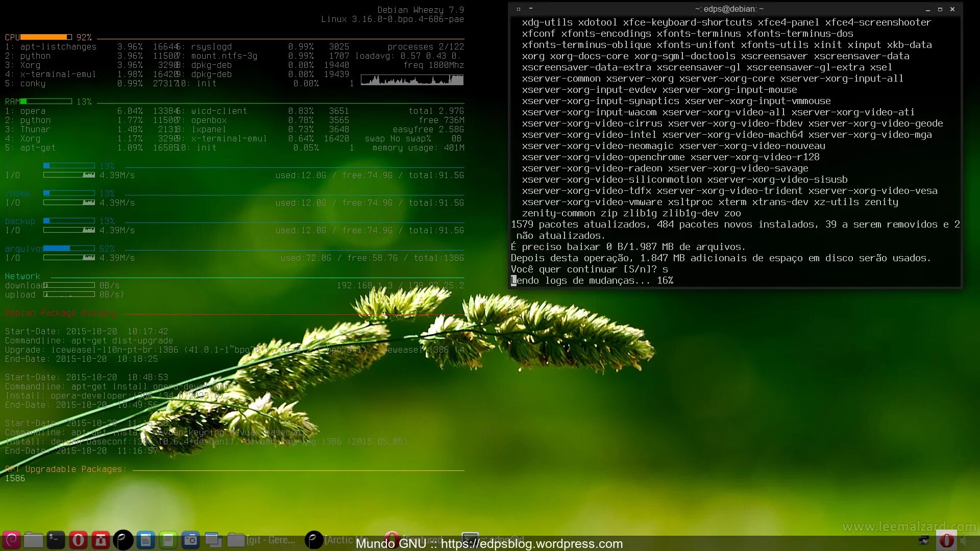Launch Opera browser from the panel launcher
The width and height of the screenshot is (980, 551).
click(x=78, y=540)
